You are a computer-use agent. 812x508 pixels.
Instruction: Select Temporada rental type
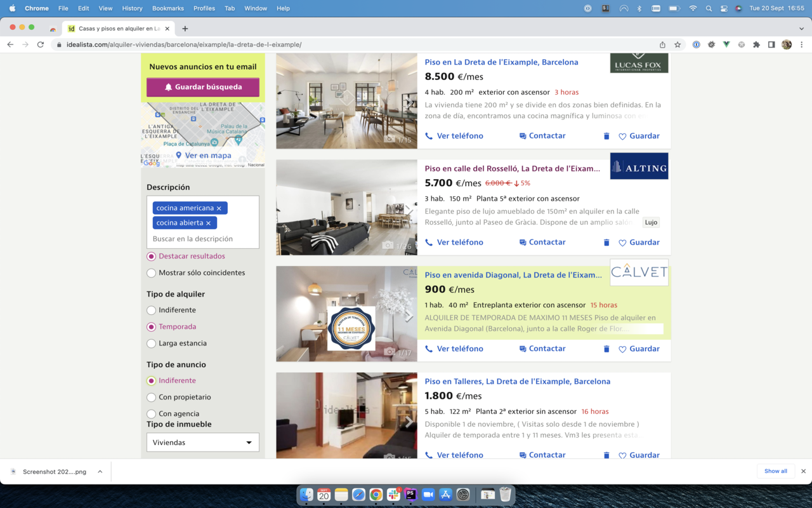(151, 327)
